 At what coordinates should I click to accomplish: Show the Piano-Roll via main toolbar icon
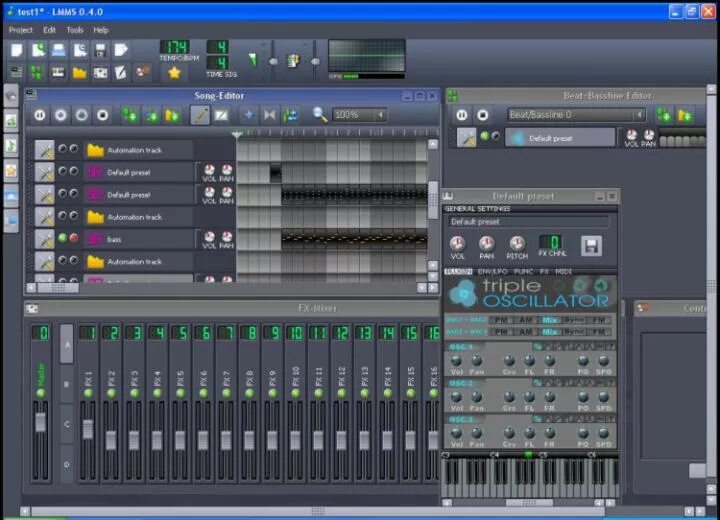point(58,72)
